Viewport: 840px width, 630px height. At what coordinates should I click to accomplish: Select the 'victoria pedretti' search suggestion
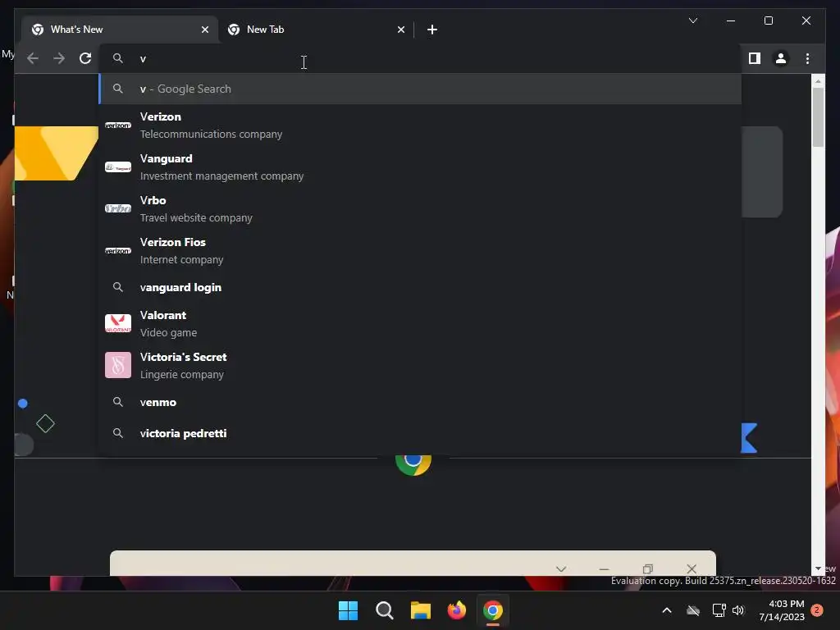(x=421, y=433)
